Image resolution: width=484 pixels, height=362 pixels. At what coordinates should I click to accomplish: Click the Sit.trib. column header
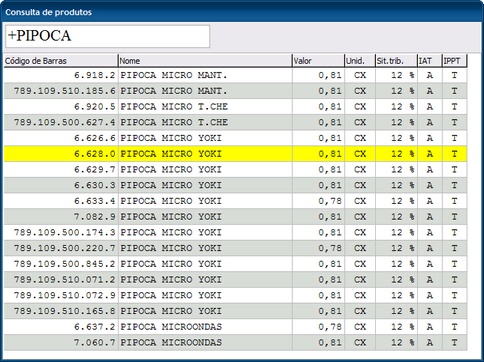coord(396,61)
